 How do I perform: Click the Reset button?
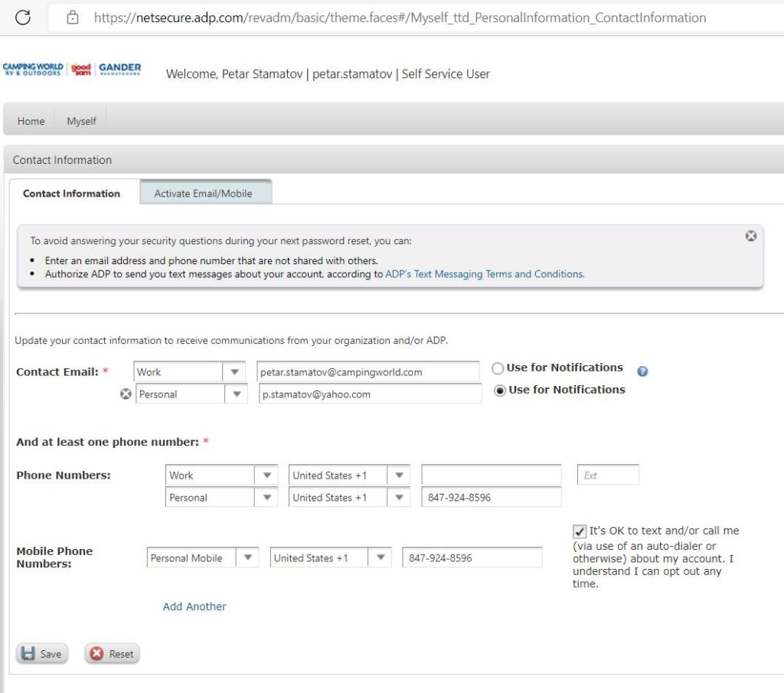tap(113, 654)
